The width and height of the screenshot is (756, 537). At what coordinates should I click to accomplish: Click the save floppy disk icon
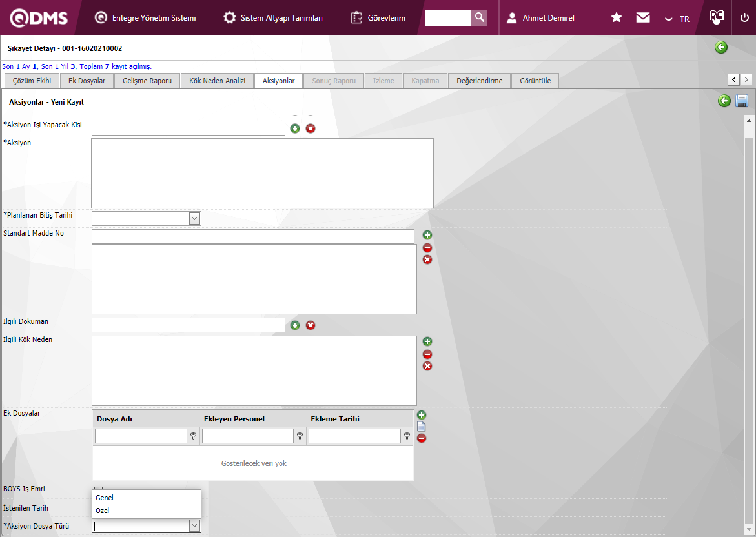(742, 101)
